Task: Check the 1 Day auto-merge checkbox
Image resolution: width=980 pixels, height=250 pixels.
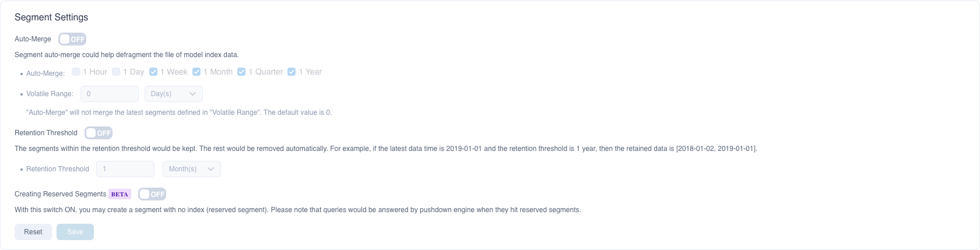Action: coord(116,72)
